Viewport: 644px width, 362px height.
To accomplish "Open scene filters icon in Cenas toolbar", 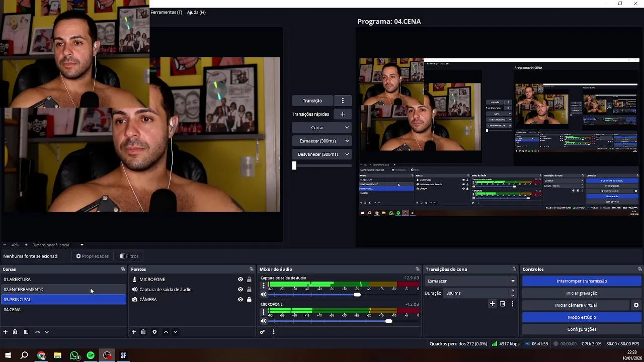I will point(26,332).
